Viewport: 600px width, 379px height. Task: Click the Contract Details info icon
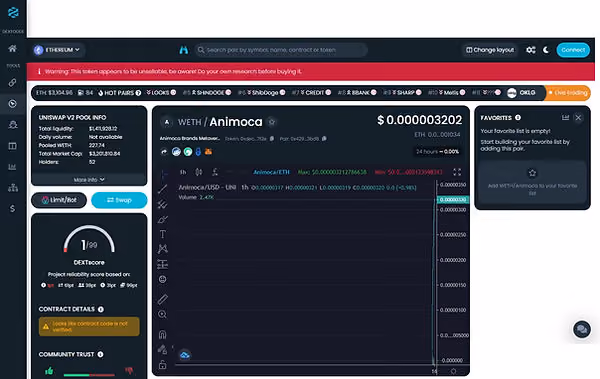point(101,309)
